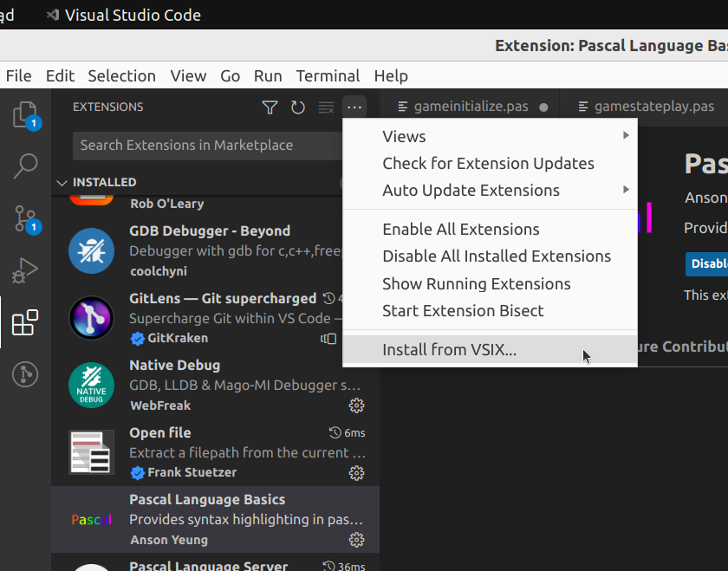Open the Terminal menu

click(x=328, y=75)
